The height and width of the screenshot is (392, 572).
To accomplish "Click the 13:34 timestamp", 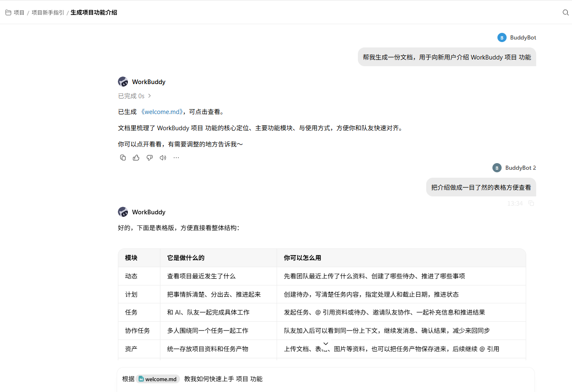I will (515, 203).
